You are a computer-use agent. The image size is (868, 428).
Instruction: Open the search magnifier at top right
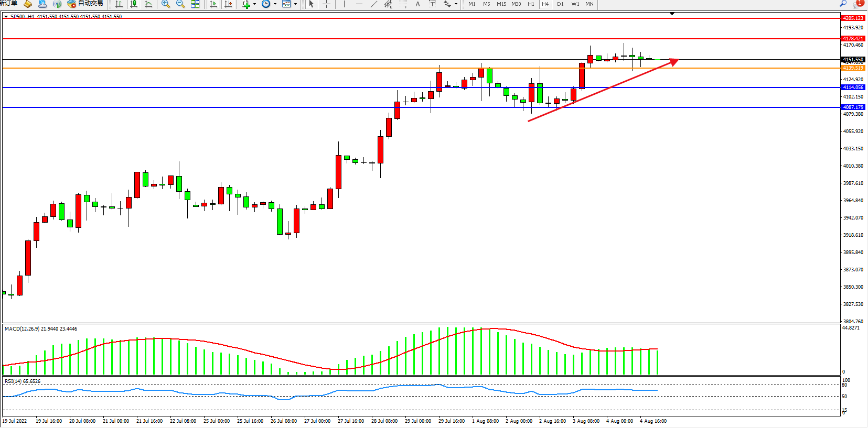[843, 4]
